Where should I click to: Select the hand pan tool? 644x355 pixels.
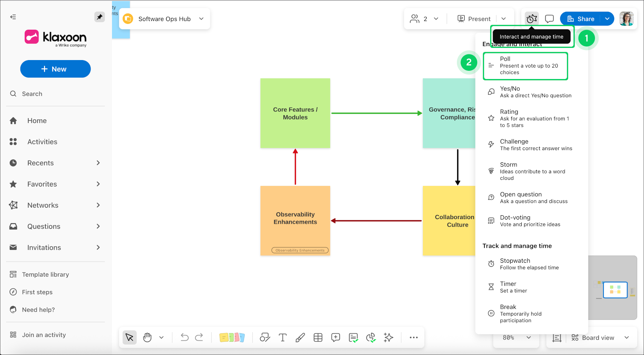(147, 337)
